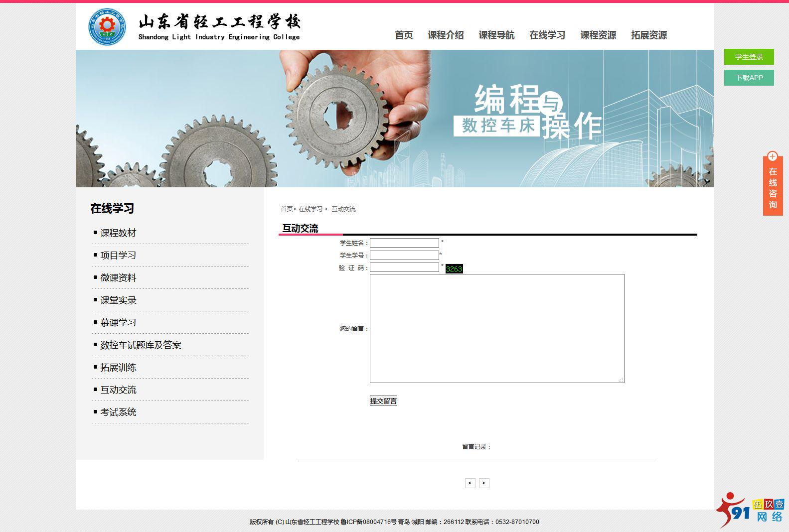Click 在线学习 in the breadcrumb
Image resolution: width=789 pixels, height=532 pixels.
coord(311,209)
